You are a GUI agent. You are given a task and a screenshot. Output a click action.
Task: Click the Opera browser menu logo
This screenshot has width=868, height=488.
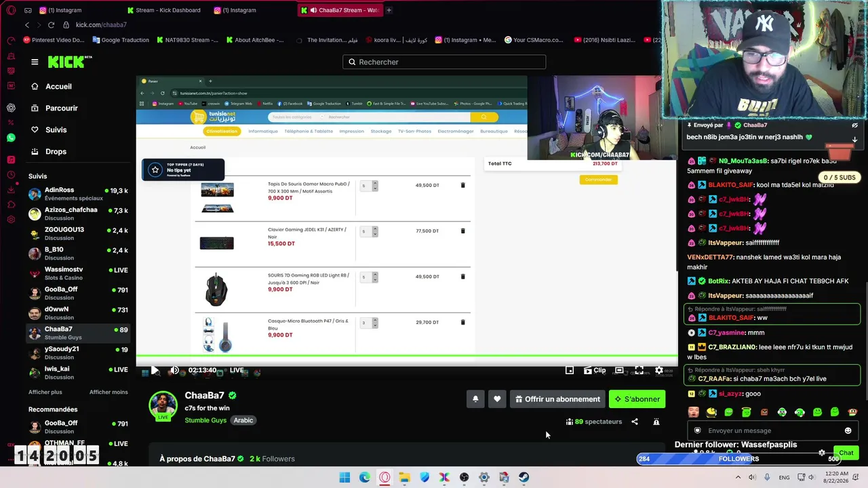[x=9, y=10]
